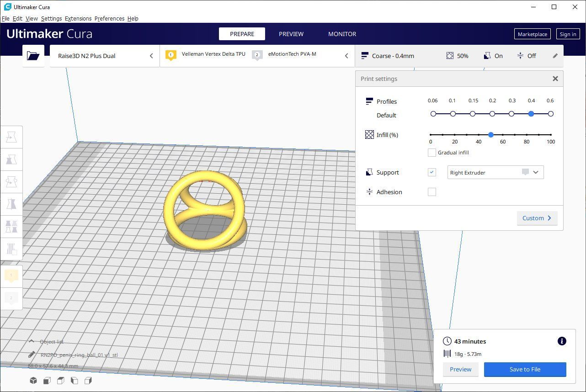Switch to 3D perspective view cube
Image resolution: width=586 pixels, height=392 pixels.
point(33,381)
